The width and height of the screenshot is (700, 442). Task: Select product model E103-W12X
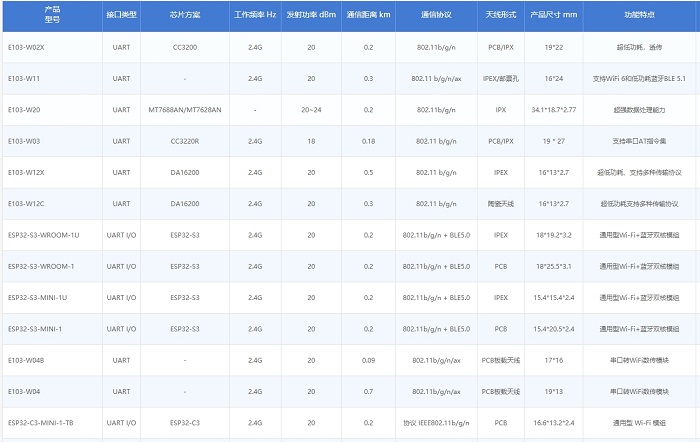coord(26,172)
